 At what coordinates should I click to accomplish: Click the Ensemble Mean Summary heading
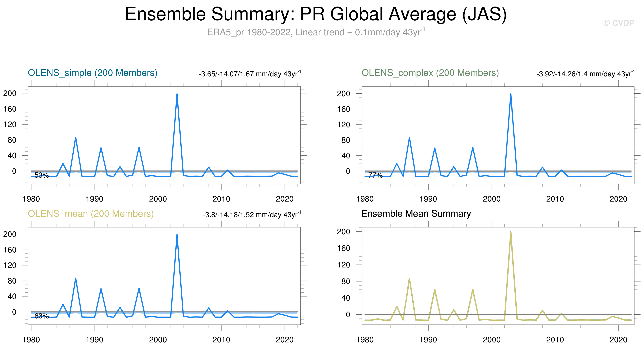click(x=416, y=214)
